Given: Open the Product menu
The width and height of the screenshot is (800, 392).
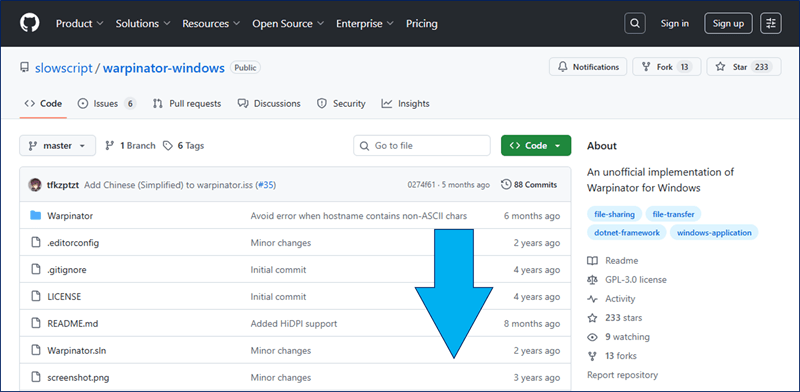Looking at the screenshot, I should pyautogui.click(x=80, y=23).
